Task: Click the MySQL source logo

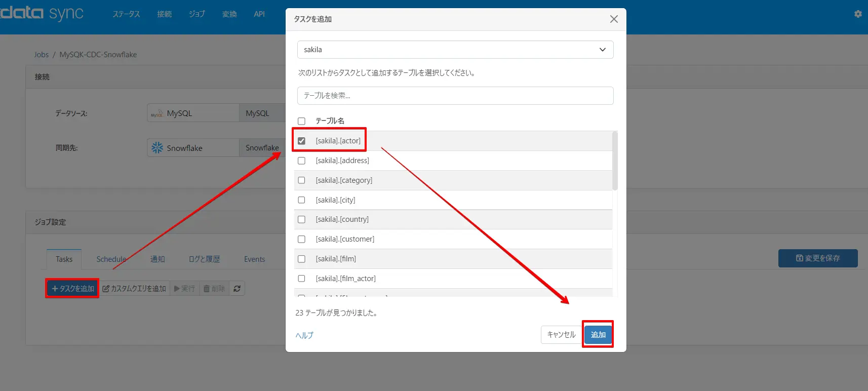Action: coord(157,113)
